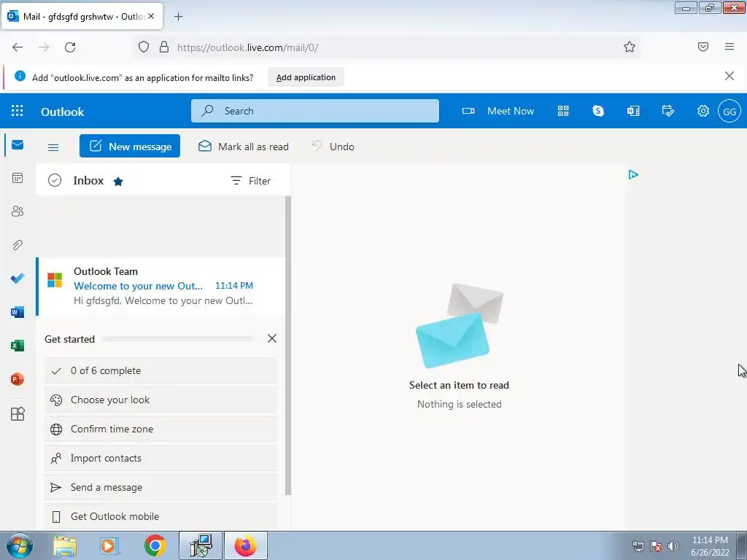This screenshot has height=560, width=747.
Task: Click the tracking protection shield icon
Action: coord(144,47)
